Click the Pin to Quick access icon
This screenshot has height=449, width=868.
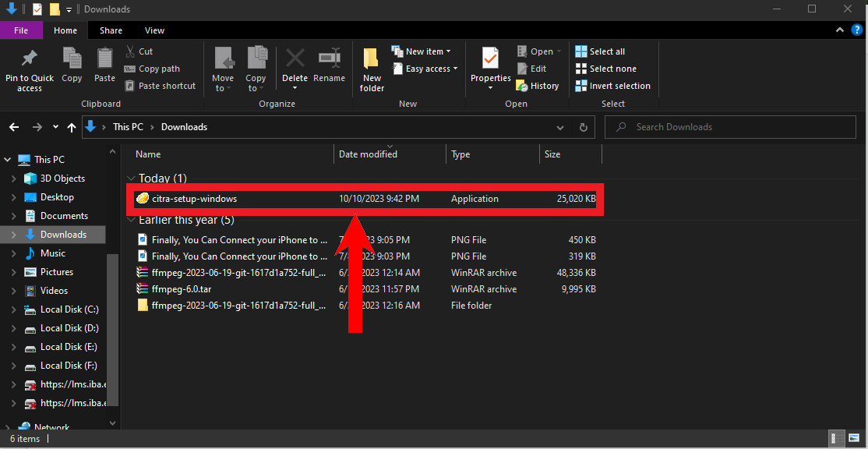pyautogui.click(x=30, y=69)
